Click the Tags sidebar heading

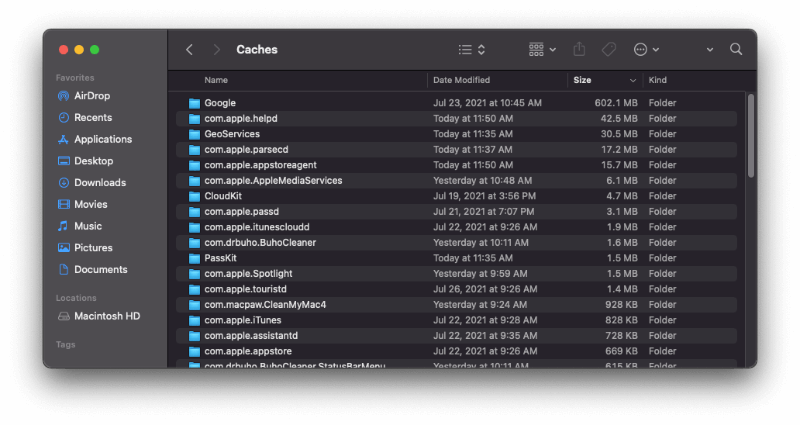click(65, 345)
